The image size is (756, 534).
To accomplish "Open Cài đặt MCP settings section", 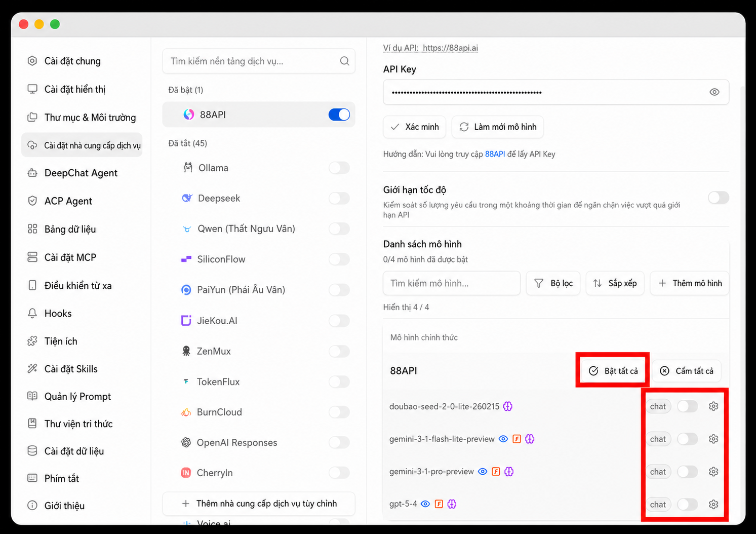I will click(x=82, y=257).
